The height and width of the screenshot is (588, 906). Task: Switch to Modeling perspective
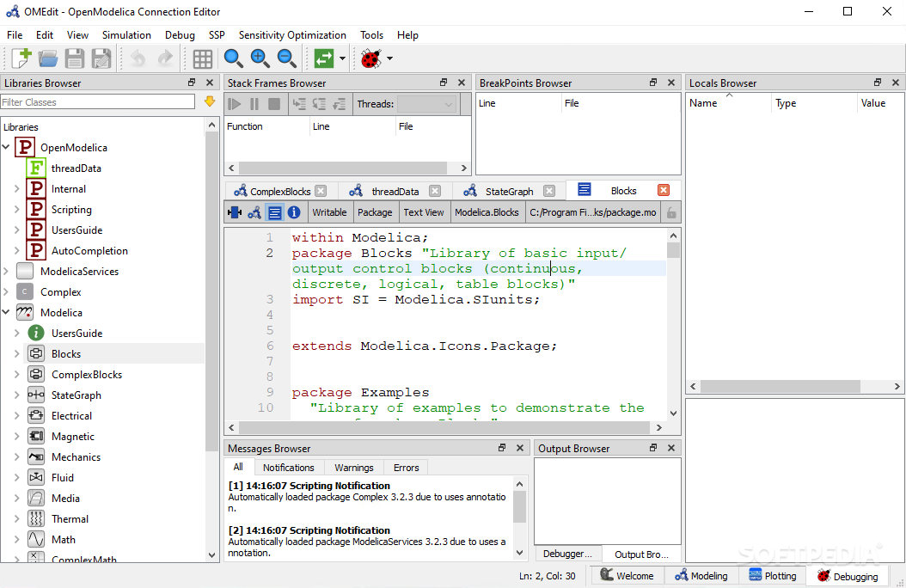coord(701,575)
